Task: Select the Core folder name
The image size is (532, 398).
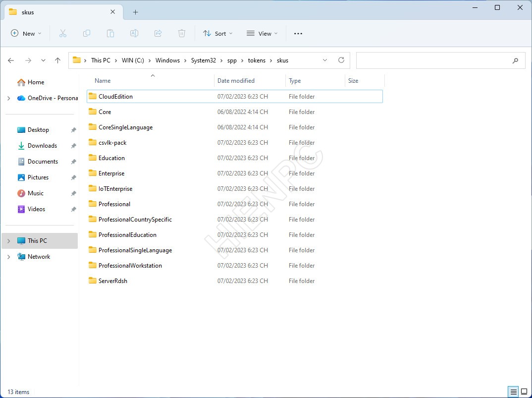Action: pyautogui.click(x=105, y=112)
